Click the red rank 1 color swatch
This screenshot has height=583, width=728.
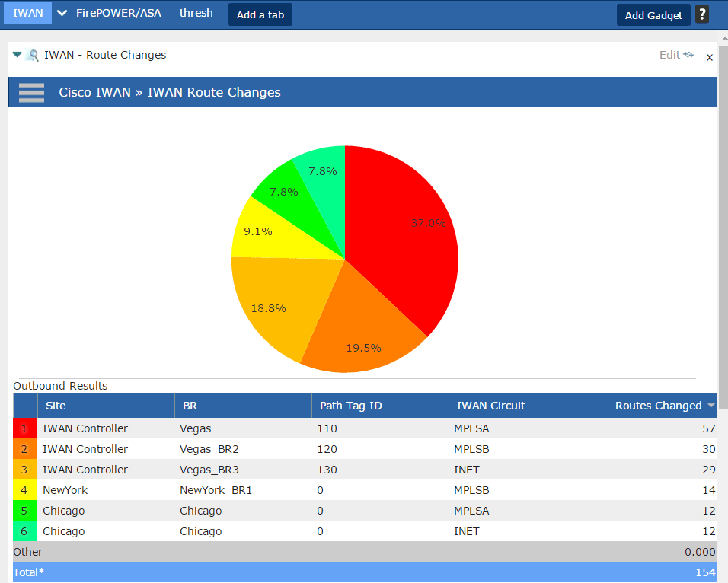coord(24,428)
